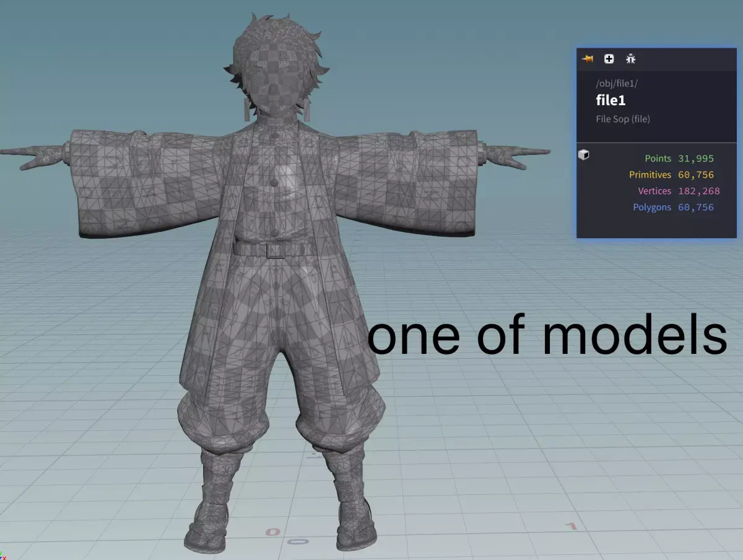Click the File Sop (file) type label

(623, 119)
